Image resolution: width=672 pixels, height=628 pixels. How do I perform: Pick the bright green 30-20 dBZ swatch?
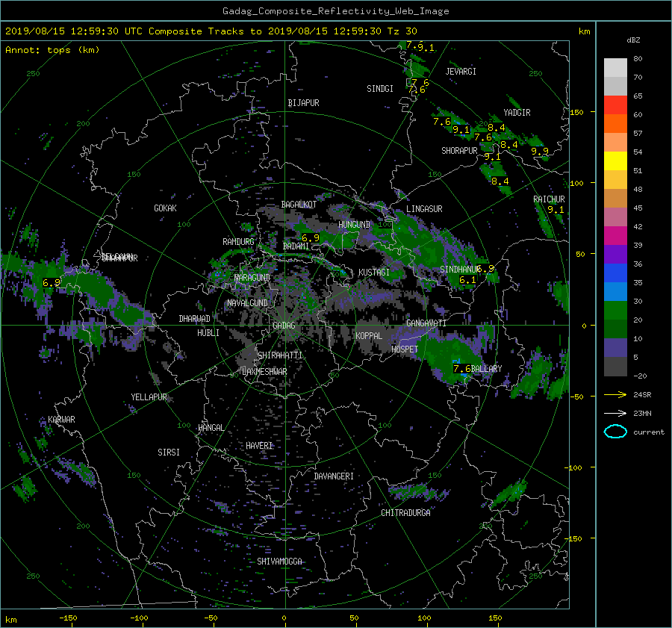(x=615, y=311)
